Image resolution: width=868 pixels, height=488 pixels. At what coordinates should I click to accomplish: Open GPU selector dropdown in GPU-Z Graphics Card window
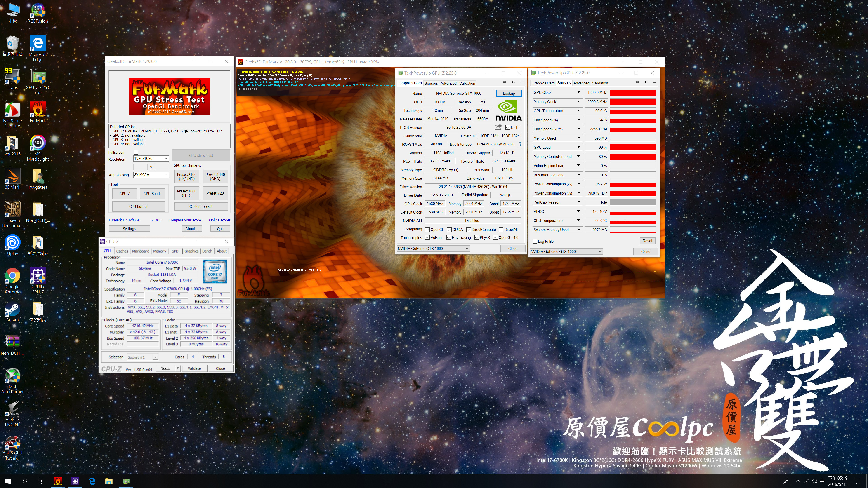[433, 249]
